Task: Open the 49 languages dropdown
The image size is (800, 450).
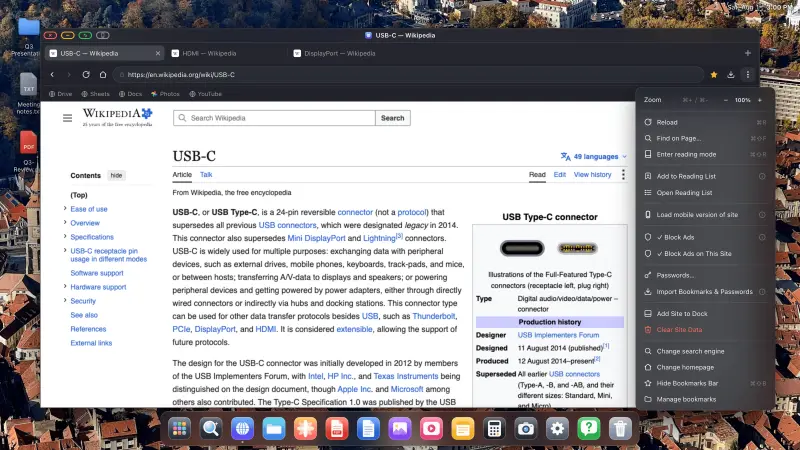Action: [594, 157]
